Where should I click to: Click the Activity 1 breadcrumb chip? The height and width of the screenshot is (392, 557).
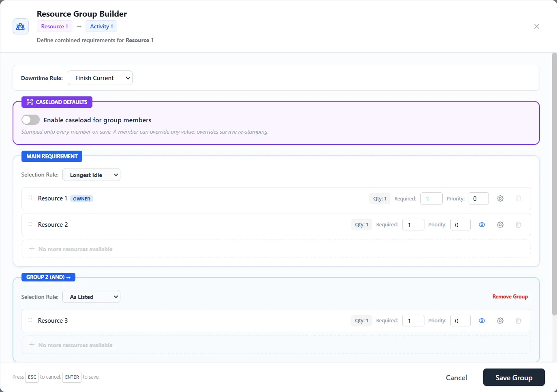pyautogui.click(x=101, y=26)
